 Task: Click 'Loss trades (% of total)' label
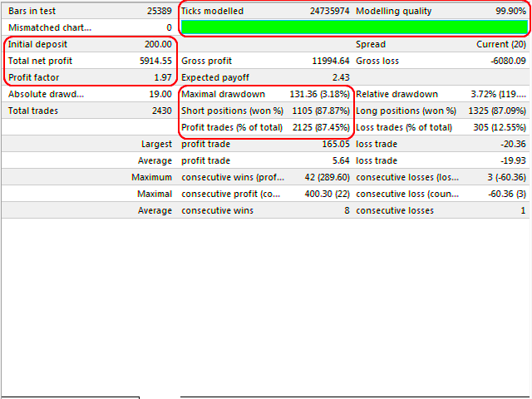coord(404,127)
